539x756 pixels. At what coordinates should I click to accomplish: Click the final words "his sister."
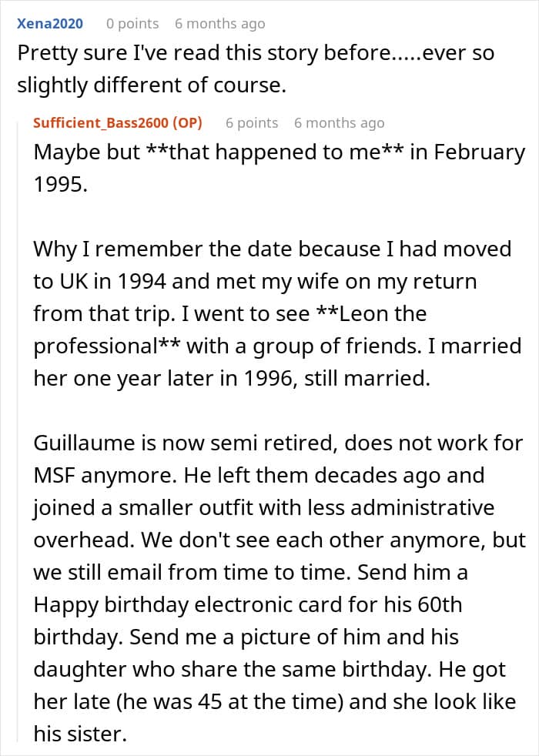(x=80, y=734)
